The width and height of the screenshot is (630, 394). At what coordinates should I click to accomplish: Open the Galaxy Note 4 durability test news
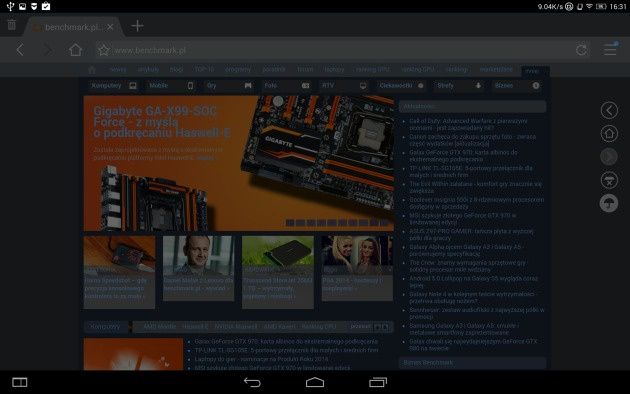click(472, 297)
